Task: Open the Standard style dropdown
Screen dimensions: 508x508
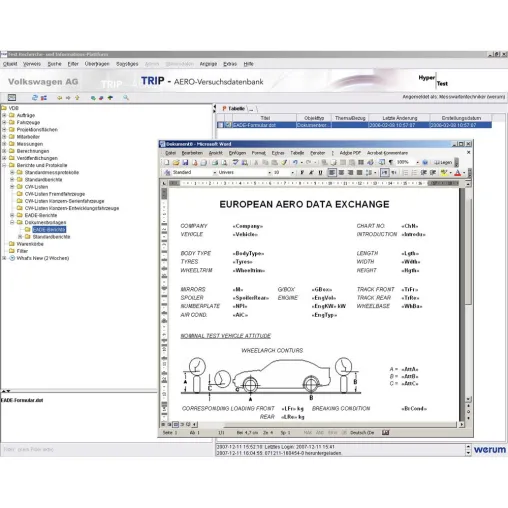Action: 215,173
